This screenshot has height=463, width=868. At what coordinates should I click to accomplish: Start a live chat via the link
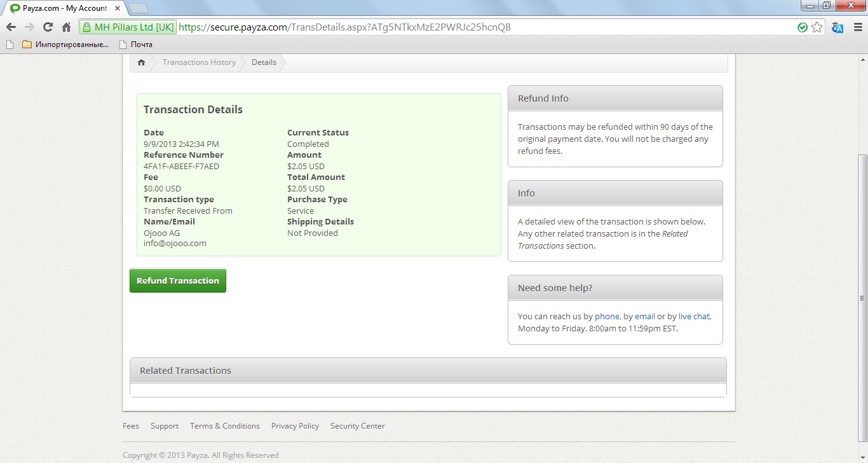tap(694, 316)
